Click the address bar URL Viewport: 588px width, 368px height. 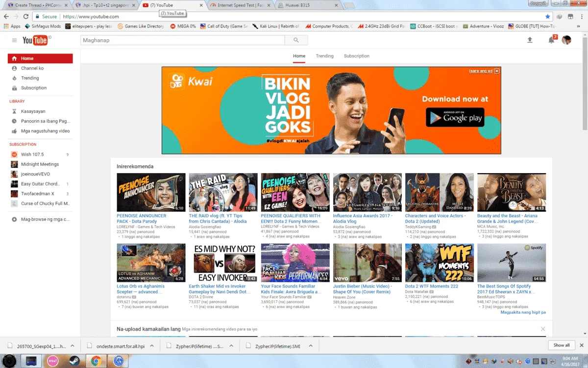coord(91,17)
